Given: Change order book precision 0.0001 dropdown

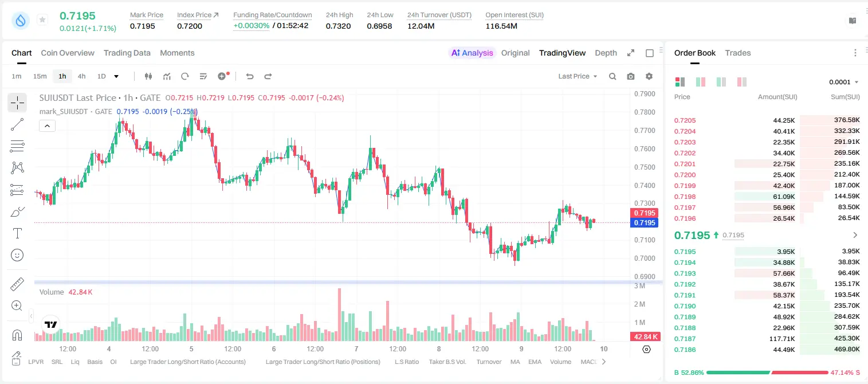Looking at the screenshot, I should click(x=844, y=82).
